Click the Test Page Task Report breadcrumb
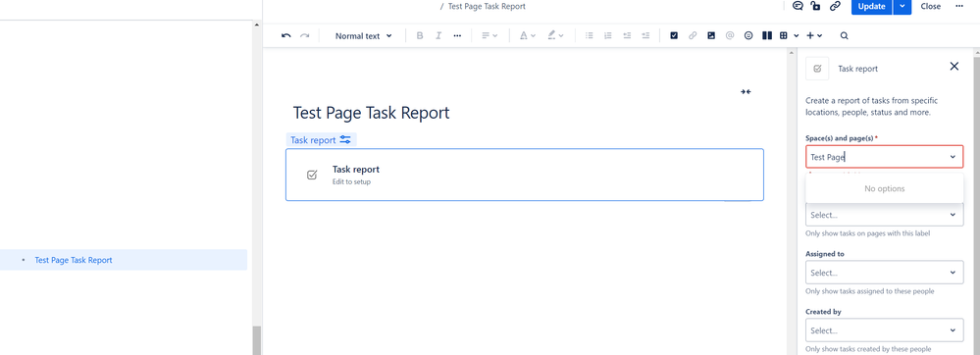The width and height of the screenshot is (980, 355). coord(487,6)
